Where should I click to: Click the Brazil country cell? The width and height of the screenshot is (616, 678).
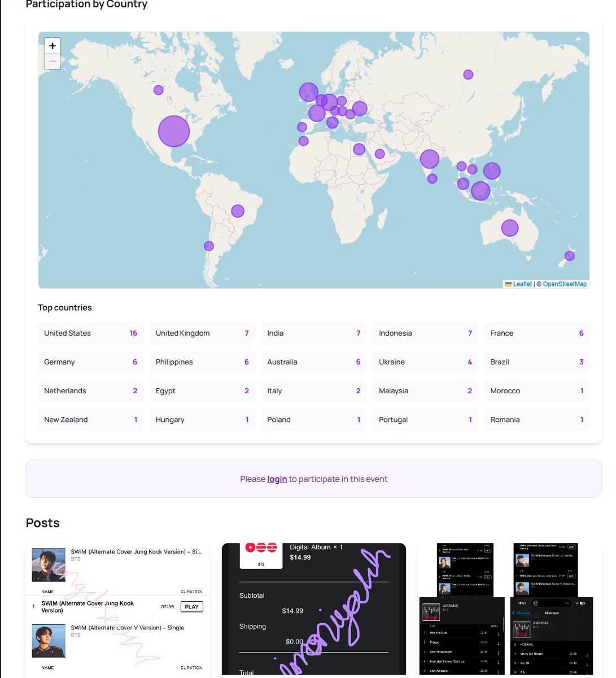coord(537,362)
